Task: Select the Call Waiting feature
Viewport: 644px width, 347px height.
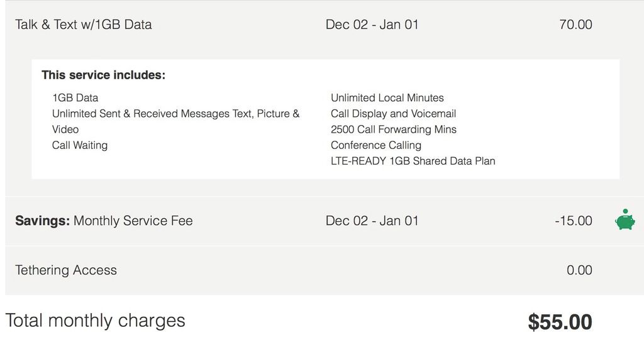Action: [80, 145]
